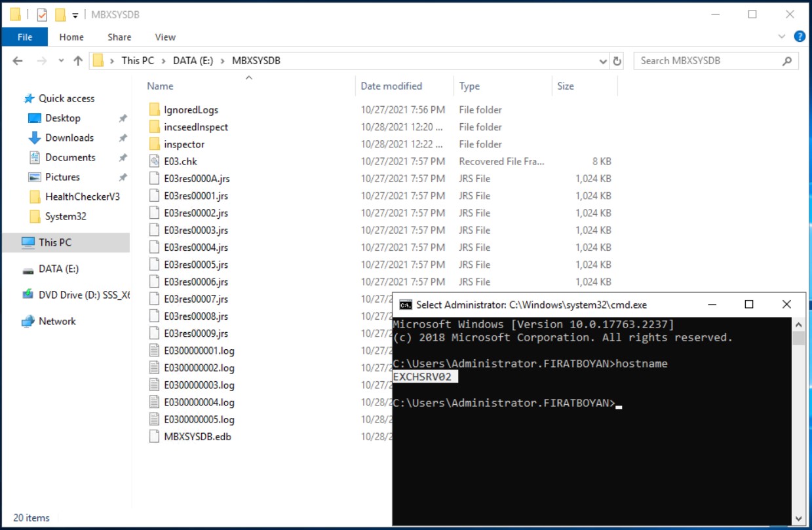Select Network in navigation pane
This screenshot has width=812, height=530.
(57, 321)
